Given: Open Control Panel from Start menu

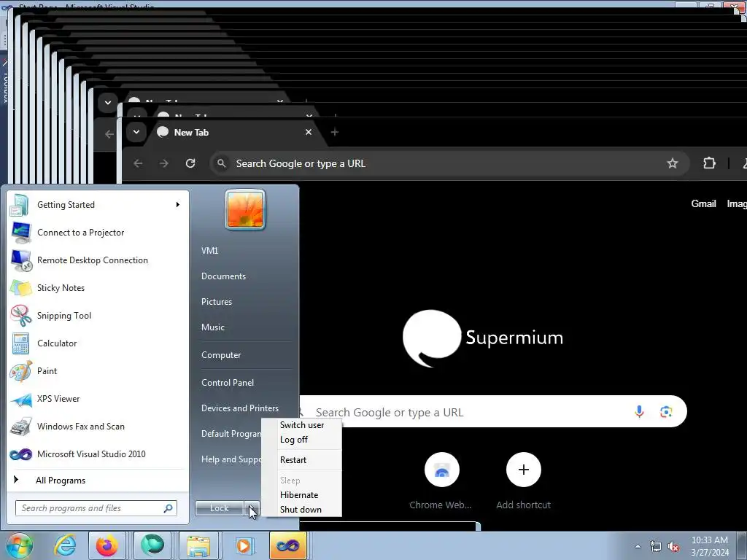Looking at the screenshot, I should [x=228, y=383].
